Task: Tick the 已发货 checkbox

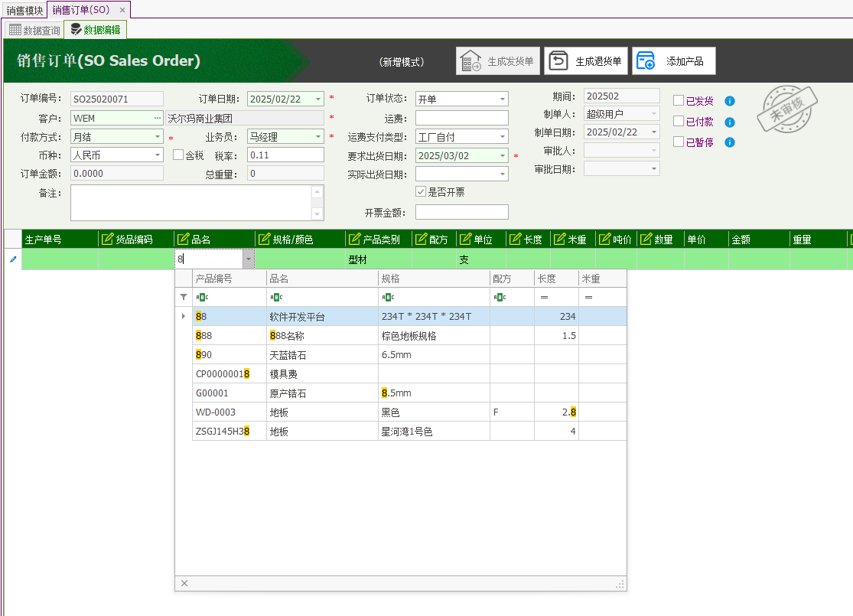Action: [679, 100]
